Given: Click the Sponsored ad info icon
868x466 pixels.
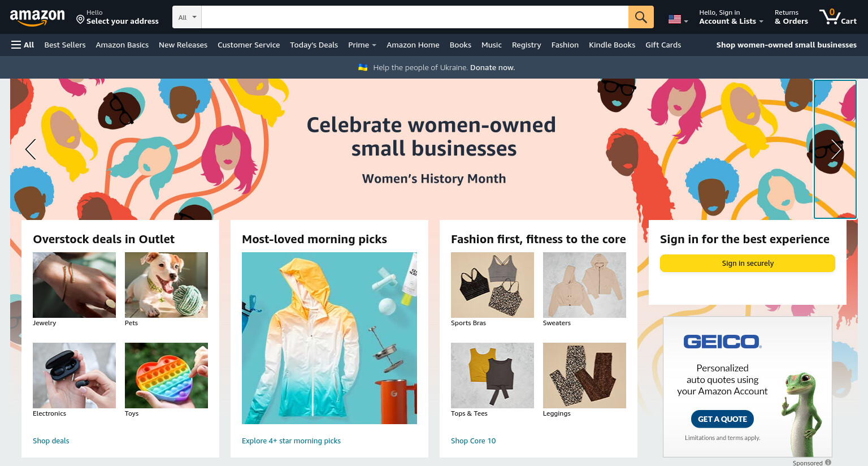Looking at the screenshot, I should coord(828,462).
